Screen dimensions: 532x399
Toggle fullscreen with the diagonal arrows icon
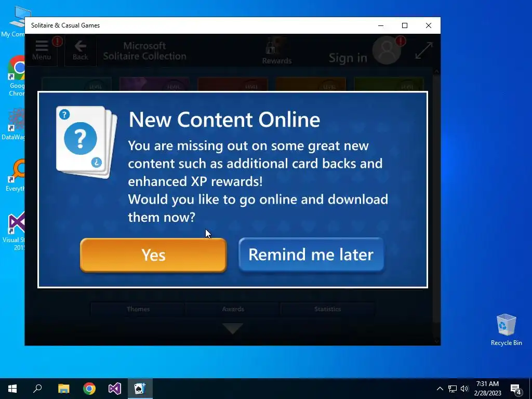click(x=424, y=50)
